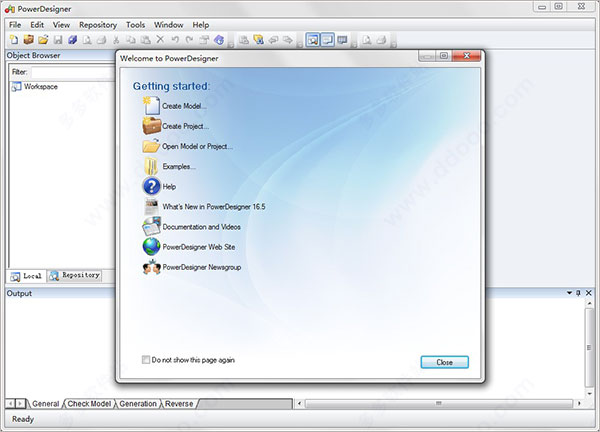Image resolution: width=600 pixels, height=432 pixels.
Task: Switch to the Repository browser tab
Action: 75,276
